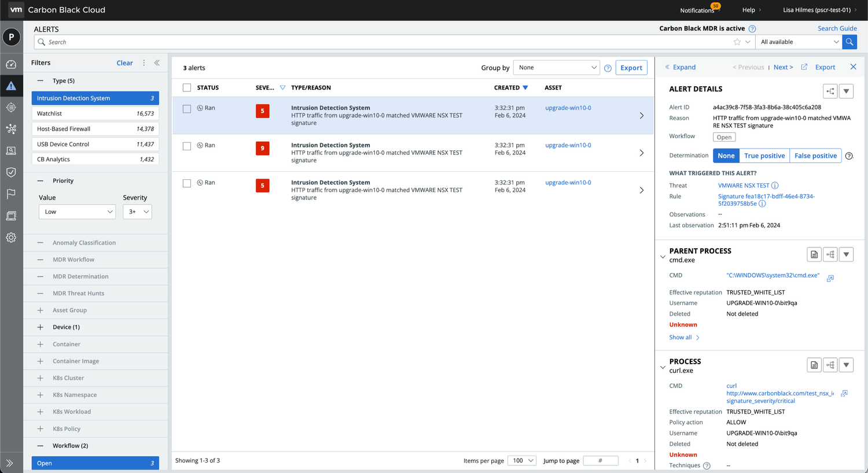Open the Determination help question mark
868x473 pixels.
tap(849, 156)
